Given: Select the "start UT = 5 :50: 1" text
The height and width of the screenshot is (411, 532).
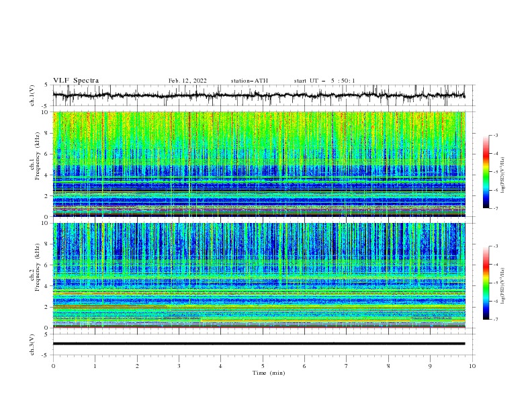Looking at the screenshot, I should coord(324,81).
